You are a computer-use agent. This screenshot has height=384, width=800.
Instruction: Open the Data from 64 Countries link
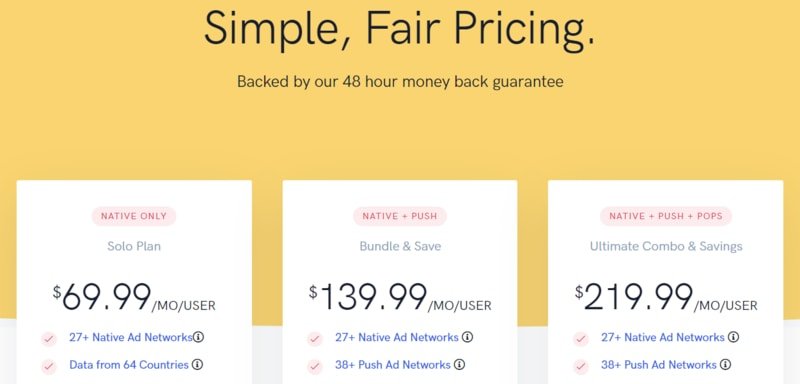(x=129, y=365)
